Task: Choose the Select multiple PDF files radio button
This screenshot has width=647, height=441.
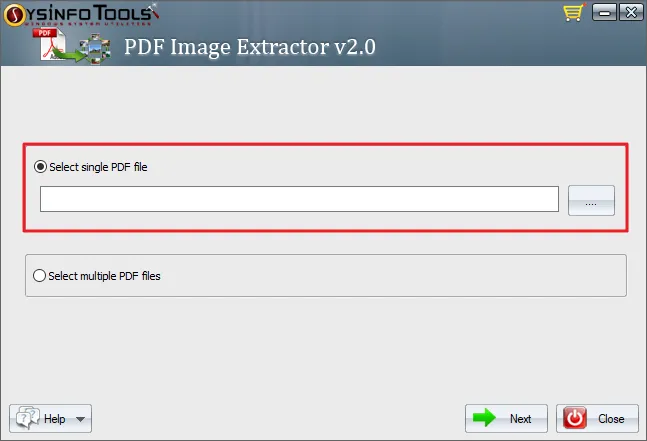Action: pyautogui.click(x=39, y=276)
